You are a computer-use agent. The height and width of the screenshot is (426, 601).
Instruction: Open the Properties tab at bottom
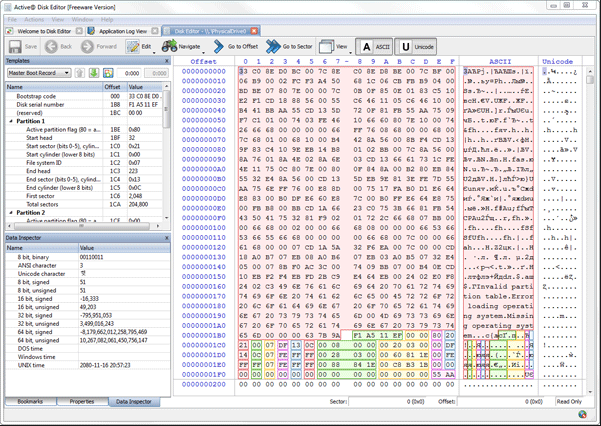click(82, 401)
